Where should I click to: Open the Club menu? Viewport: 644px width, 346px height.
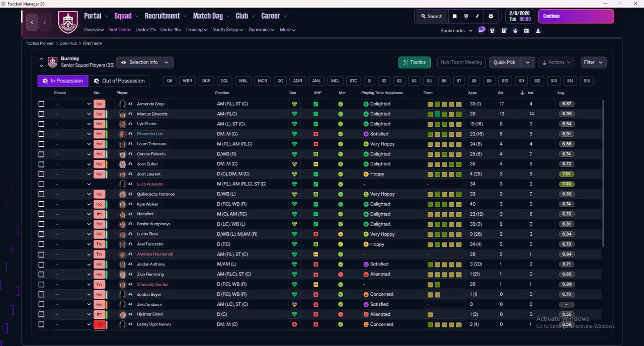pos(245,16)
